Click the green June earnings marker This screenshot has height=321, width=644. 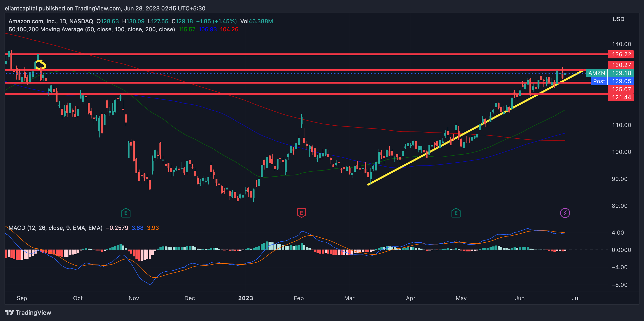(456, 213)
